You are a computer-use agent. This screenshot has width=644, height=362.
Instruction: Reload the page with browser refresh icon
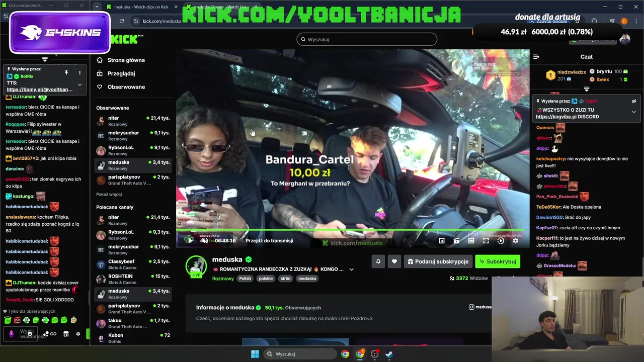(x=122, y=21)
